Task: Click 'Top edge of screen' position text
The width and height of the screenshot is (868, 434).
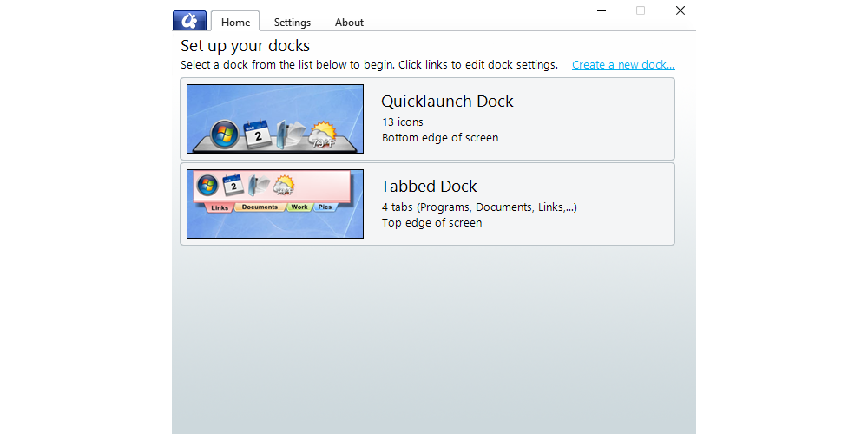Action: click(x=431, y=223)
